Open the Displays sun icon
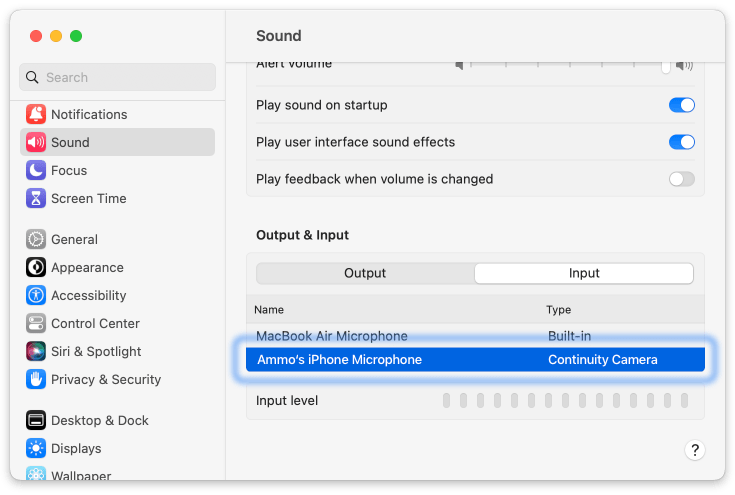Viewport: 735px width, 495px height. pos(36,449)
